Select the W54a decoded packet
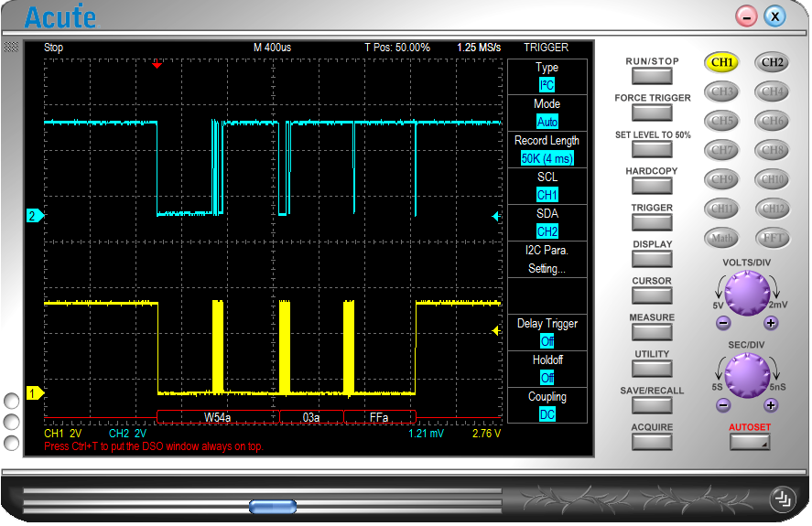The width and height of the screenshot is (812, 526). coord(218,417)
